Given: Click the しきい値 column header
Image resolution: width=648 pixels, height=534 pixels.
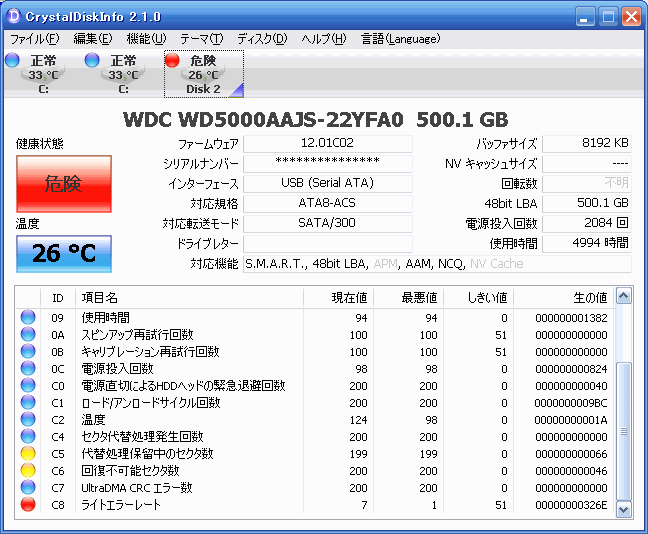Looking at the screenshot, I should (478, 298).
